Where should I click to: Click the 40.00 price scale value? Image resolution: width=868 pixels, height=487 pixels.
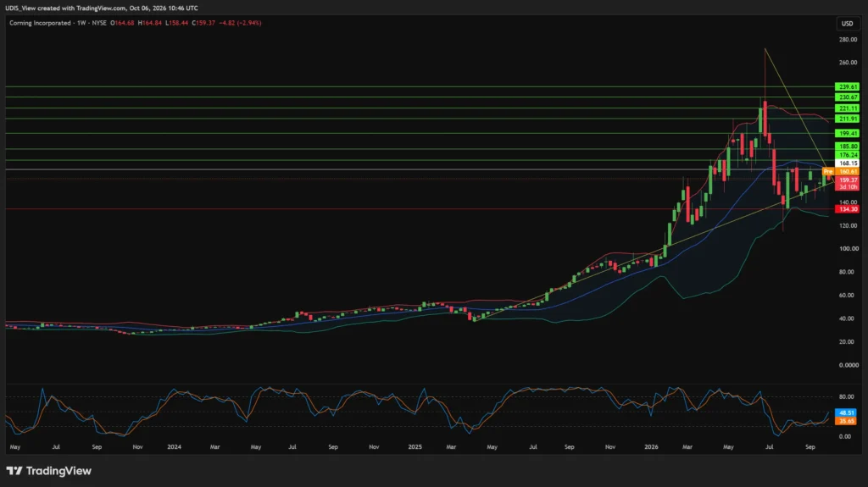pyautogui.click(x=848, y=318)
